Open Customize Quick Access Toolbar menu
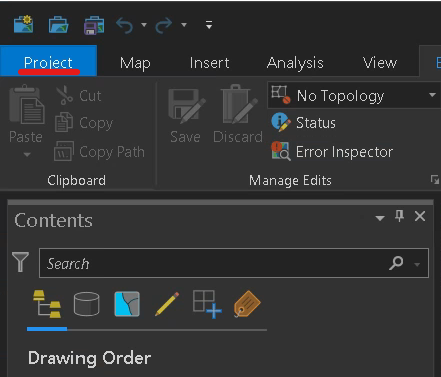The image size is (441, 377). click(x=209, y=25)
